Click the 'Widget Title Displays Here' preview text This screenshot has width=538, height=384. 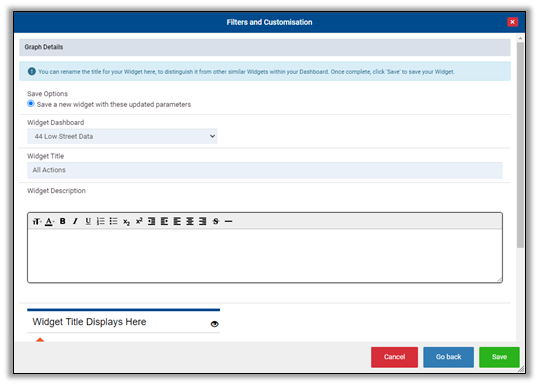(89, 322)
